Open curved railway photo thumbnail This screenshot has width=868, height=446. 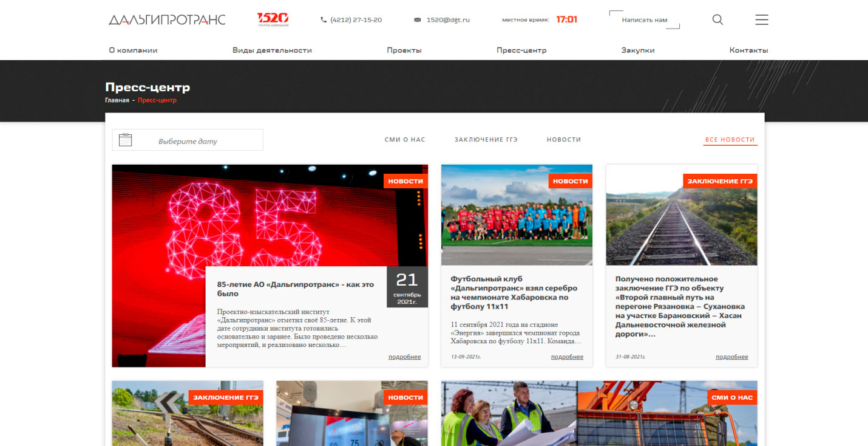point(188,413)
